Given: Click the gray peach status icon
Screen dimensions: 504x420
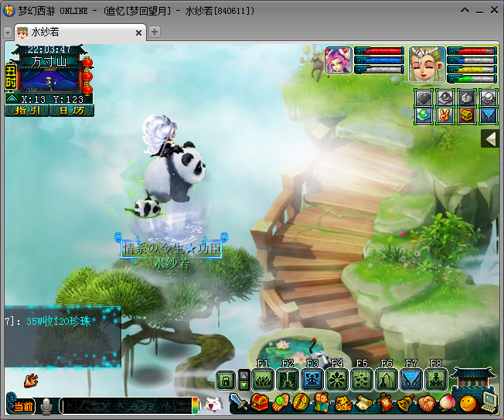Looking at the screenshot, I should pos(467,97).
